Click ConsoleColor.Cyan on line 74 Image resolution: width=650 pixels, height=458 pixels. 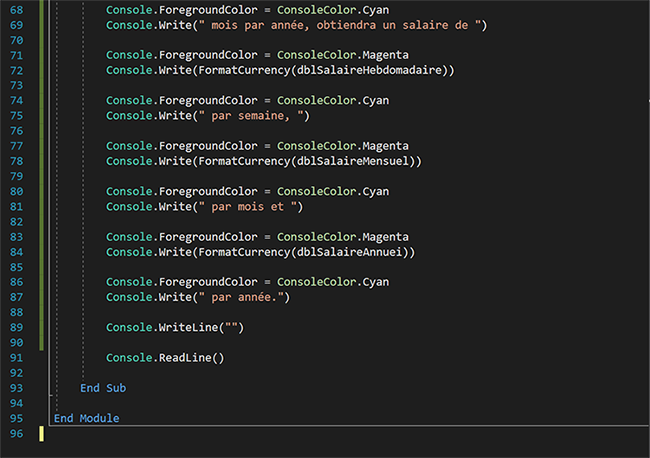(333, 101)
